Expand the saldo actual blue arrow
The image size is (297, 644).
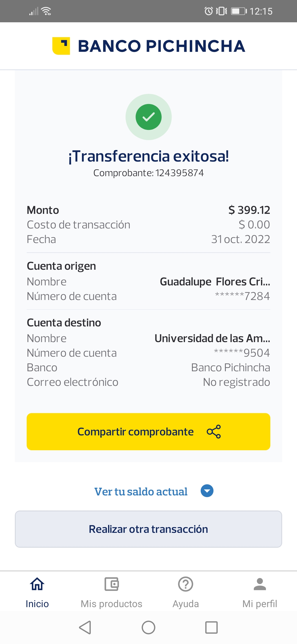[x=207, y=491]
